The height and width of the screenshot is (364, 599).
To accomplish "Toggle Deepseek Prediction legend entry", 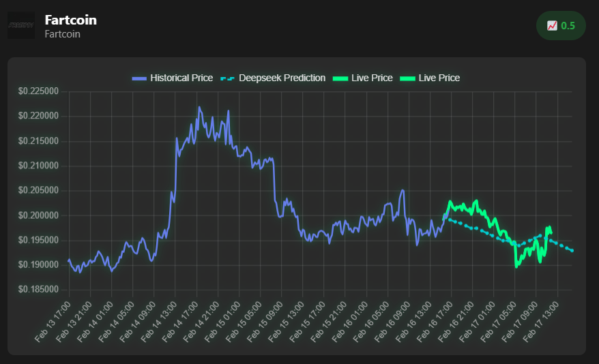I will (273, 78).
